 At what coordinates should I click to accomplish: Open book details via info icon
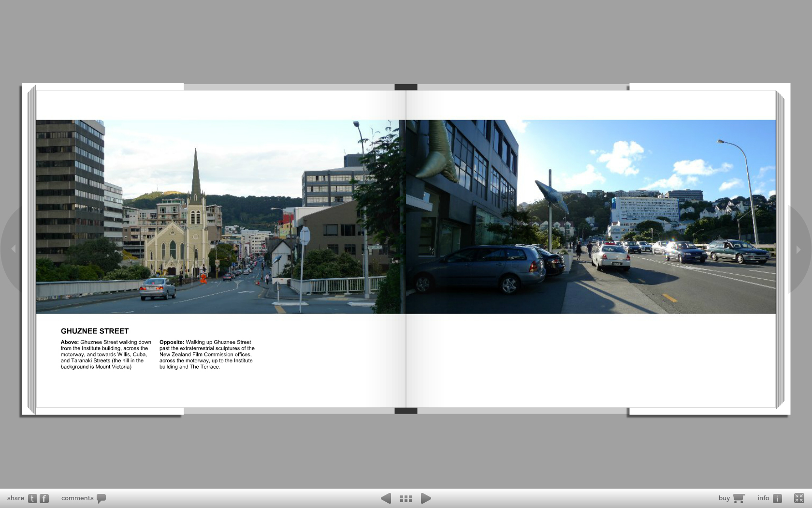[777, 498]
